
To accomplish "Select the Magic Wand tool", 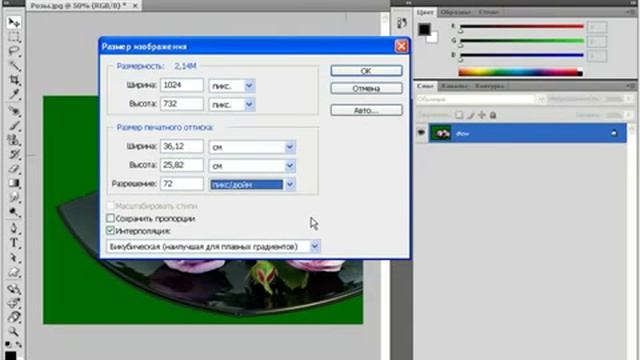I will pyautogui.click(x=13, y=65).
